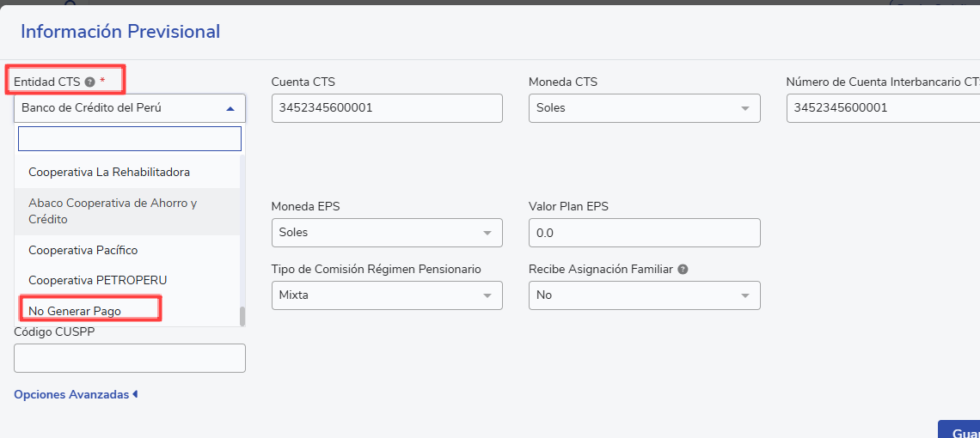Click the Recibe Asignación Familiar help icon
Screen dimensions: 980x438
coord(683,270)
